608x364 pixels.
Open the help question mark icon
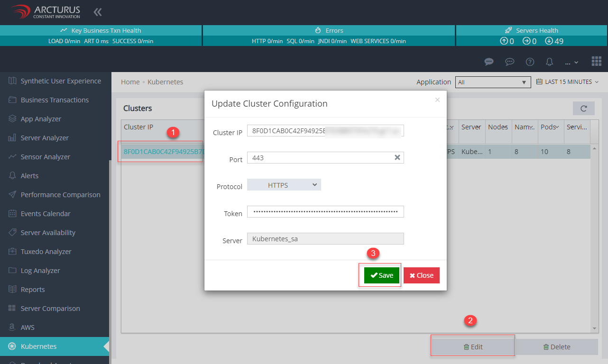point(530,62)
